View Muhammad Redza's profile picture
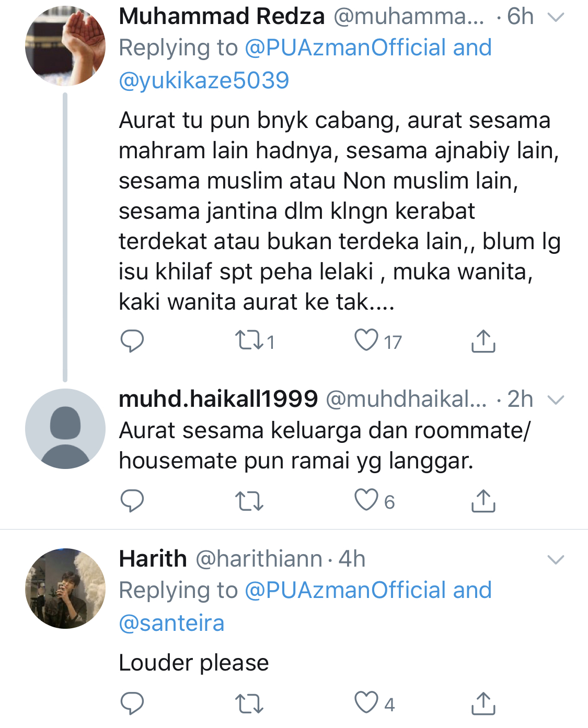 [x=65, y=46]
